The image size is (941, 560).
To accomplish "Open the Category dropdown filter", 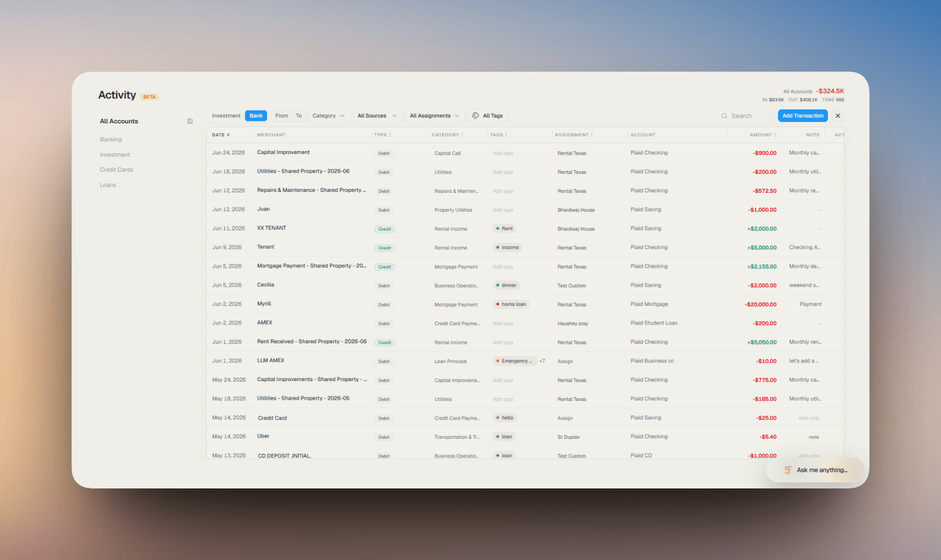I will click(x=329, y=116).
